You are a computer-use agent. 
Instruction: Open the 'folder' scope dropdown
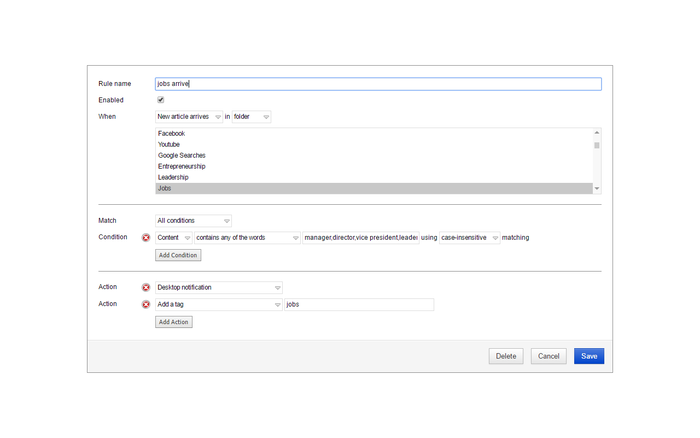pyautogui.click(x=251, y=117)
